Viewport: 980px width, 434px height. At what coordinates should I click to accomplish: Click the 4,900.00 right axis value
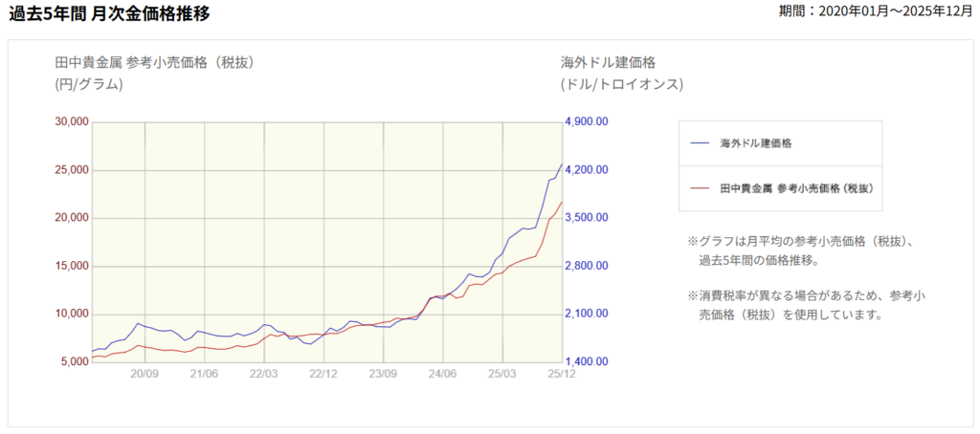(x=588, y=122)
